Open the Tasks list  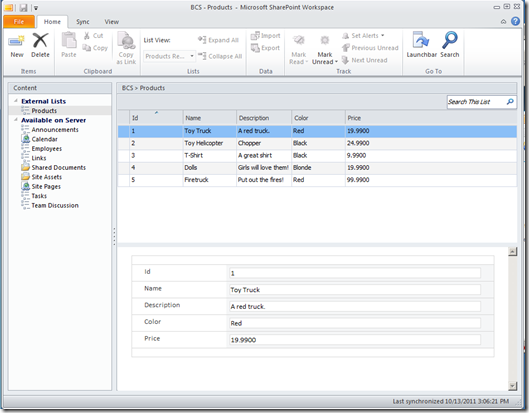point(39,196)
